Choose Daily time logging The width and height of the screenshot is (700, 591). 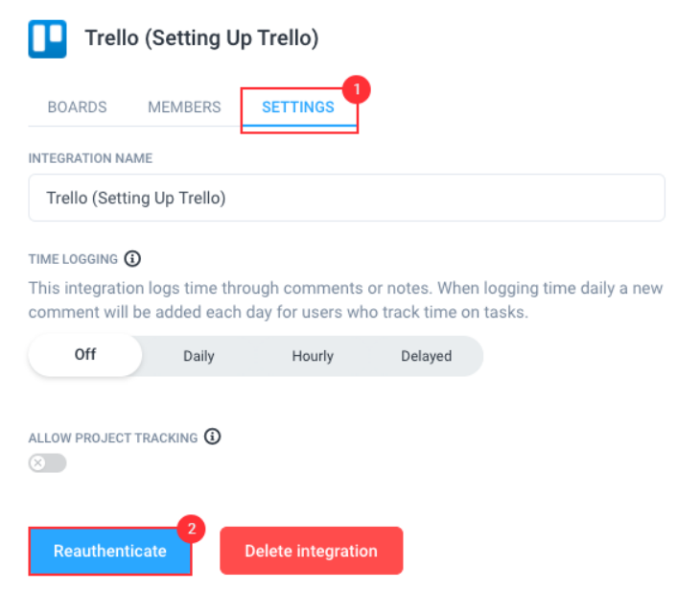coord(198,356)
